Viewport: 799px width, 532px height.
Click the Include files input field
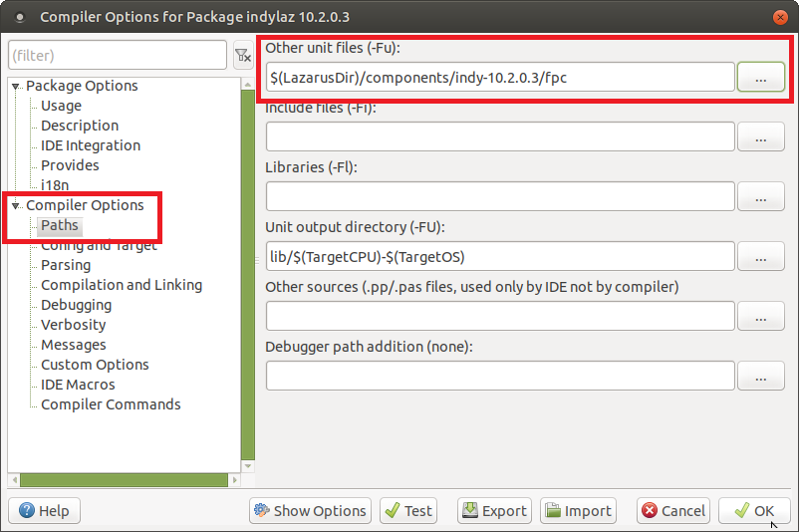(500, 136)
